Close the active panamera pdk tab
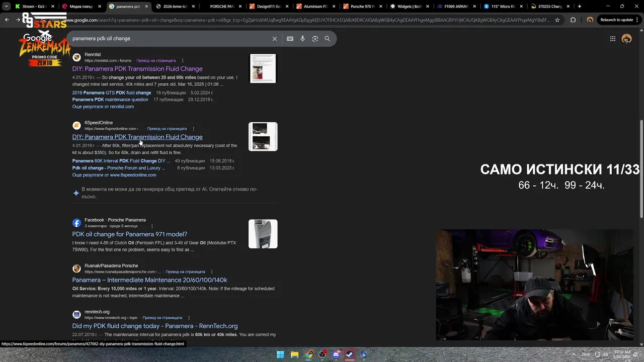Screen dimensions: 644x362 coord(146,7)
